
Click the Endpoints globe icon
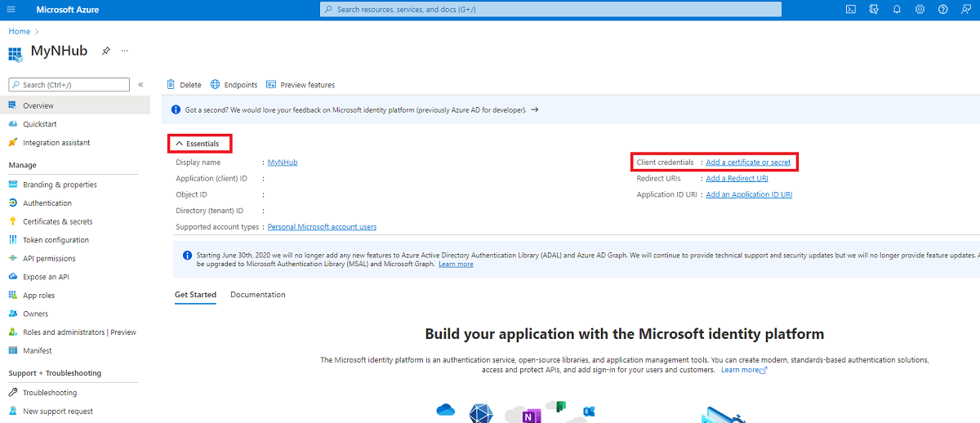pos(216,84)
